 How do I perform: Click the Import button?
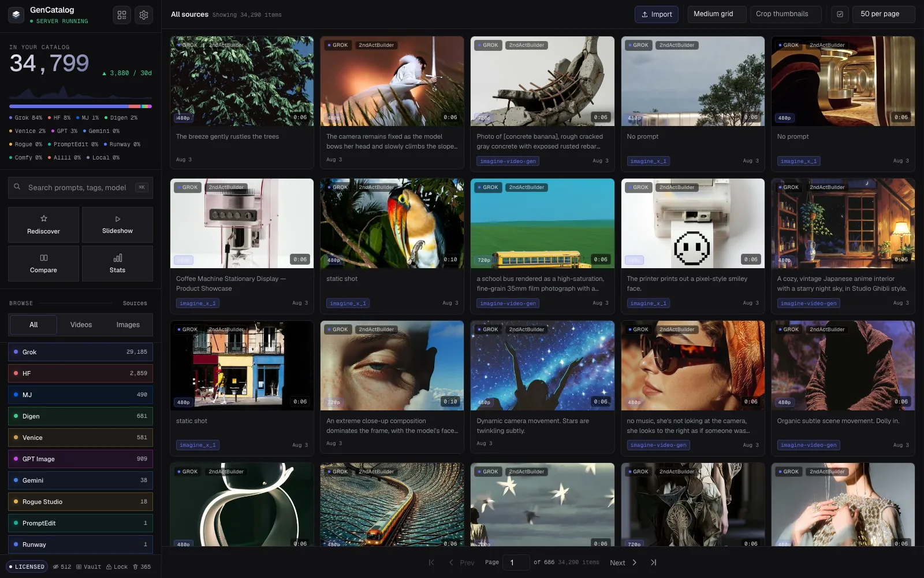(657, 14)
